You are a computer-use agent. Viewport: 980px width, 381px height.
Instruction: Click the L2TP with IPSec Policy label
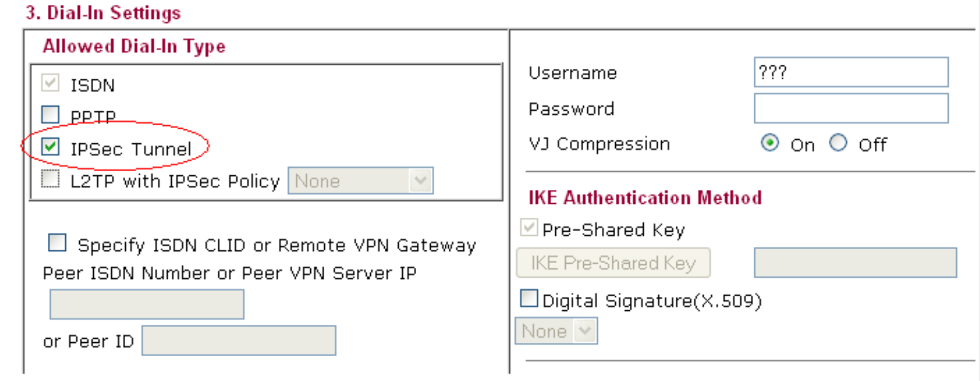coord(175,181)
